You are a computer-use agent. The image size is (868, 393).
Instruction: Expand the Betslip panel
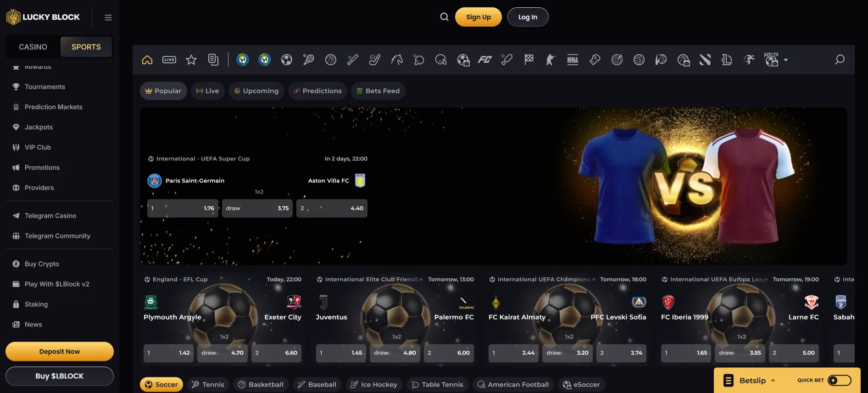coord(752,380)
